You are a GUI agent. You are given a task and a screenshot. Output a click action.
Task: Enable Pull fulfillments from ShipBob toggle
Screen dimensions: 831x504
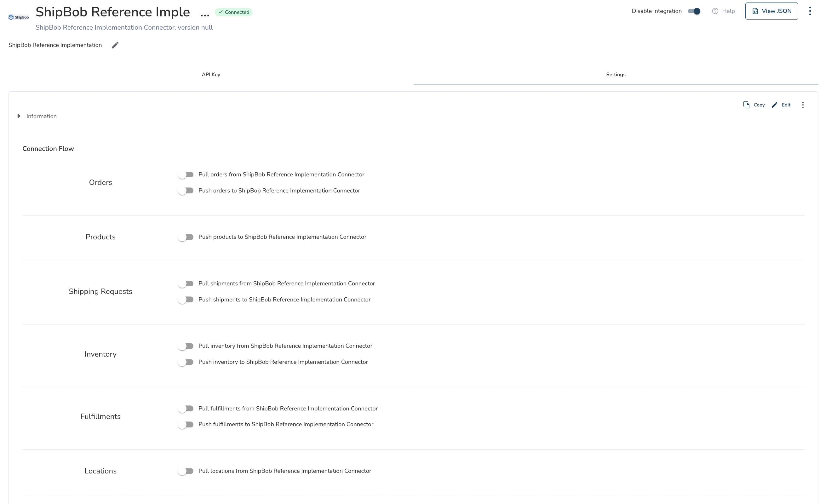click(x=186, y=409)
